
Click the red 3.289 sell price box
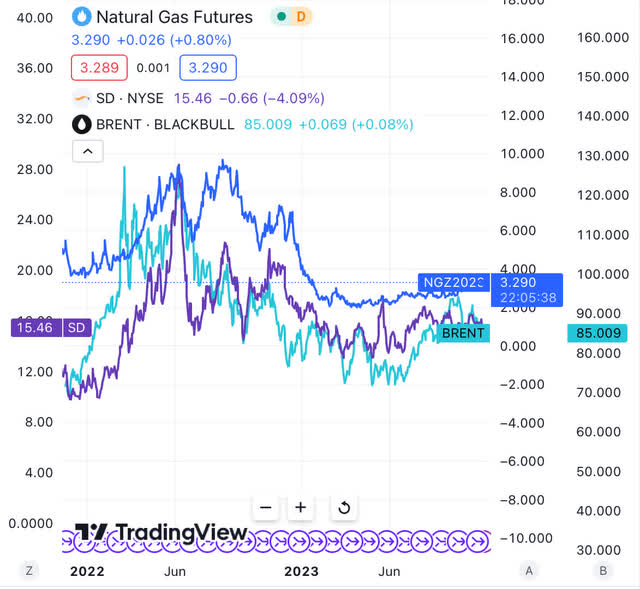(x=99, y=67)
